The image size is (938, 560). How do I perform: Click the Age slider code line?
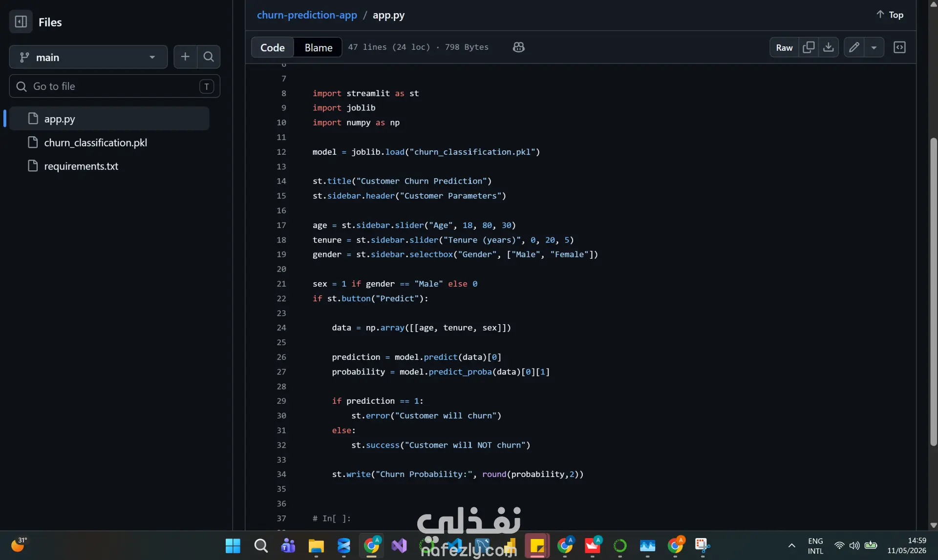(414, 225)
